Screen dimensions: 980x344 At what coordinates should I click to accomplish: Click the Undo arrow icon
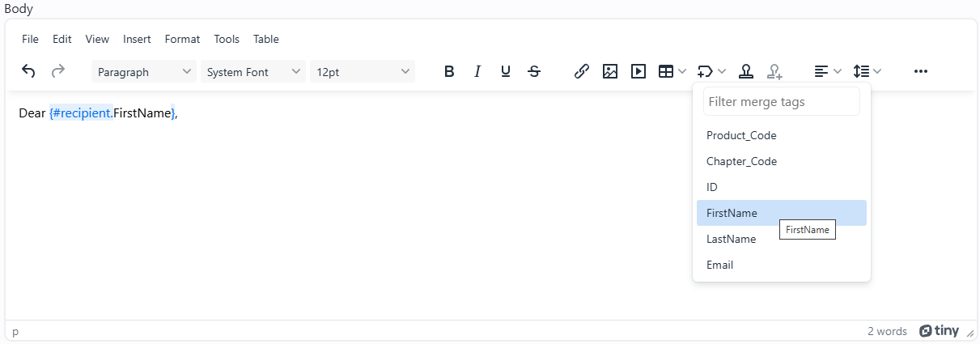point(28,71)
